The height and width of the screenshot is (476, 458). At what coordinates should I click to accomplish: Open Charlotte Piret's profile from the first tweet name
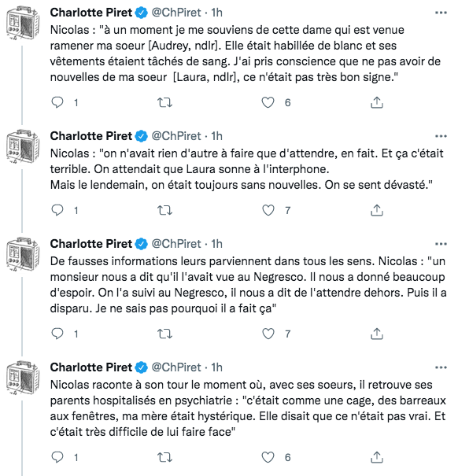[x=91, y=13]
